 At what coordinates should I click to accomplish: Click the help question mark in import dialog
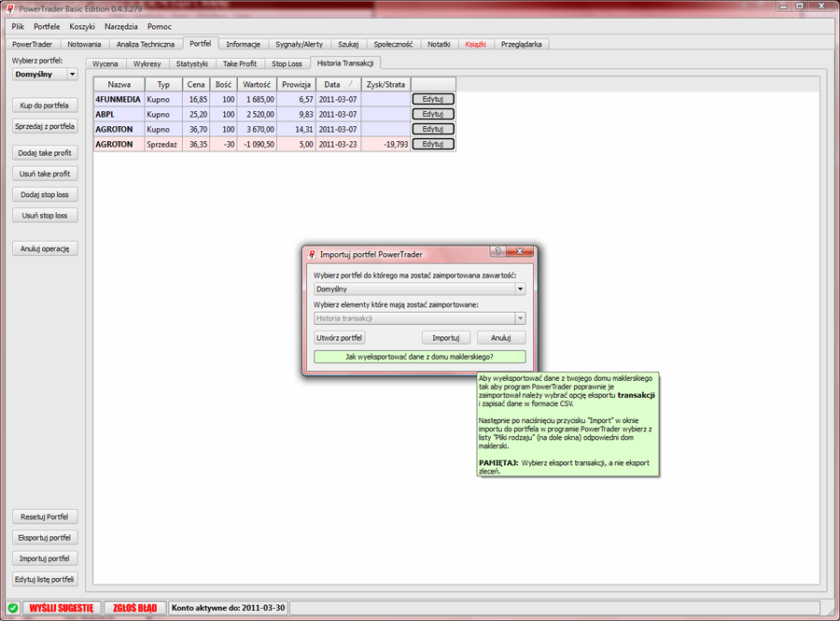coord(497,251)
